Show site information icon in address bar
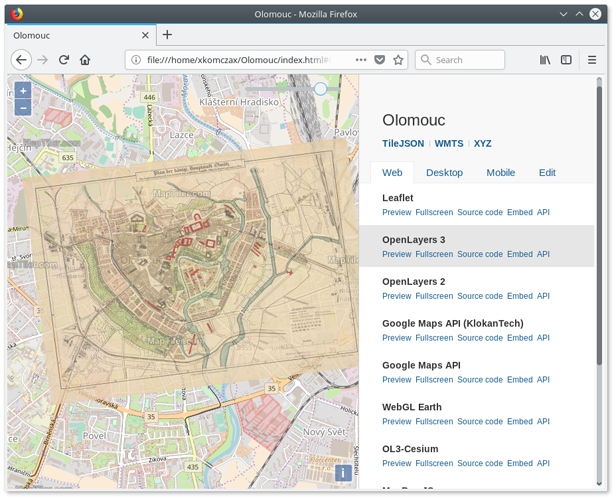 (136, 60)
